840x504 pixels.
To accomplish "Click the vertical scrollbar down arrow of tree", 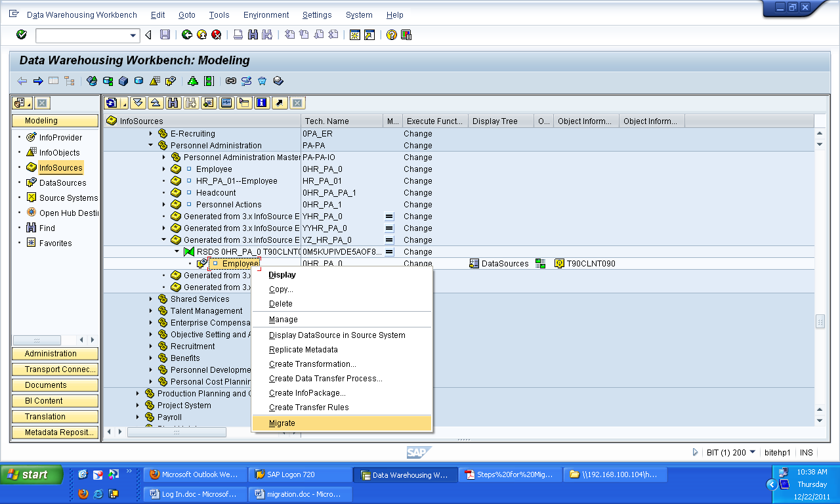I will pos(820,421).
